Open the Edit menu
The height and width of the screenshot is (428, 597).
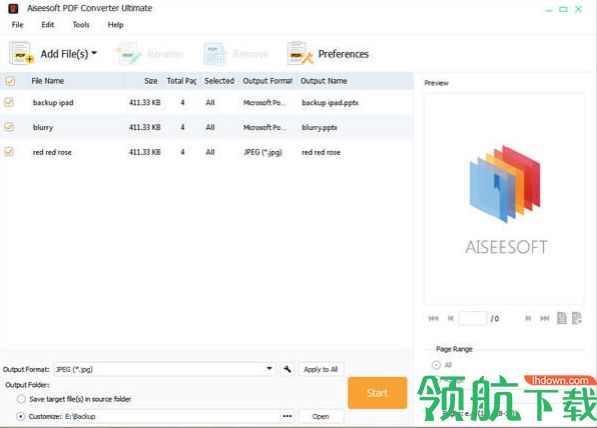coord(48,25)
